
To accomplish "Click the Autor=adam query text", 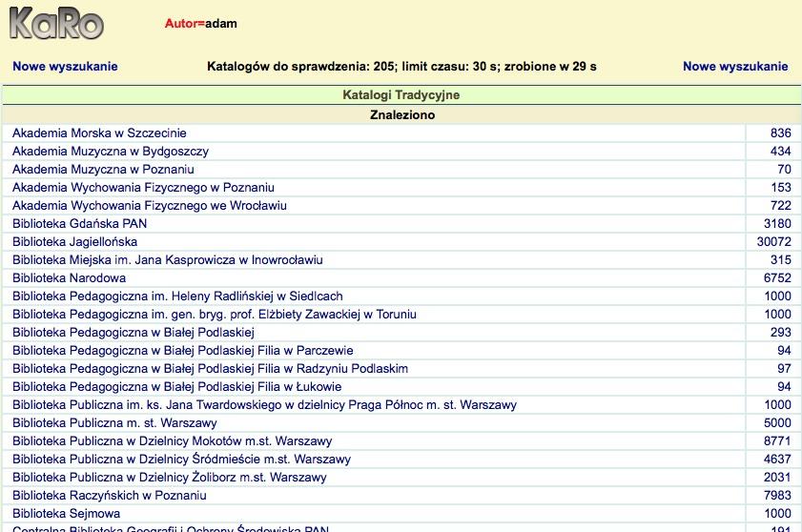I will click(200, 24).
